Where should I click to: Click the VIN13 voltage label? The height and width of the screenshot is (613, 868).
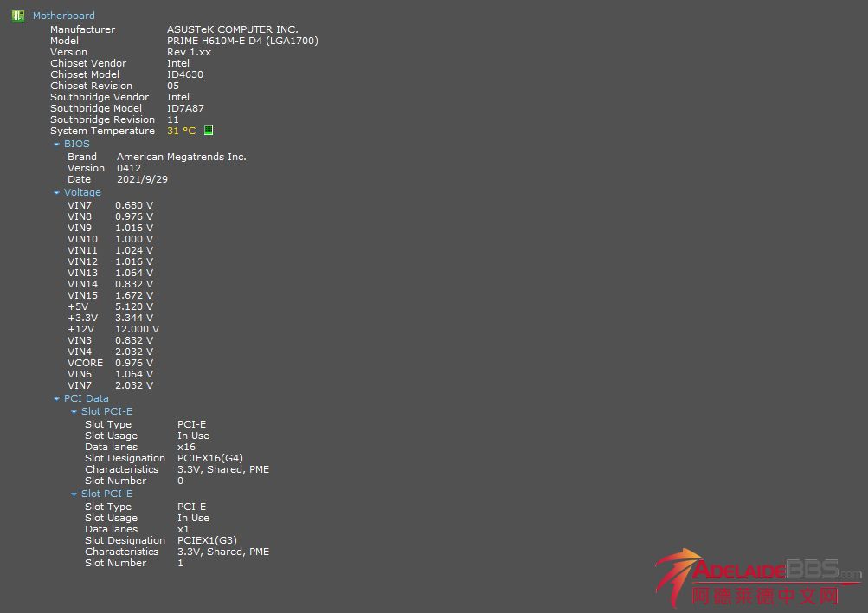[82, 273]
